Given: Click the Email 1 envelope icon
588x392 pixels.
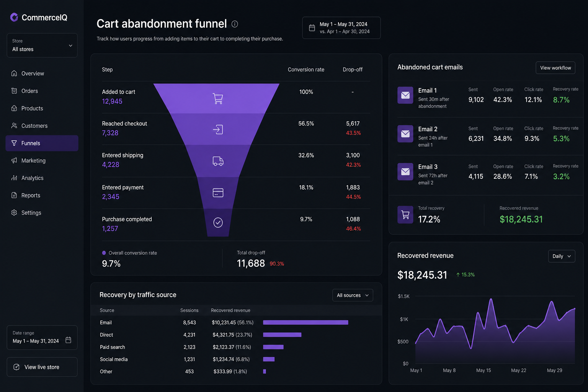Looking at the screenshot, I should click(x=405, y=95).
